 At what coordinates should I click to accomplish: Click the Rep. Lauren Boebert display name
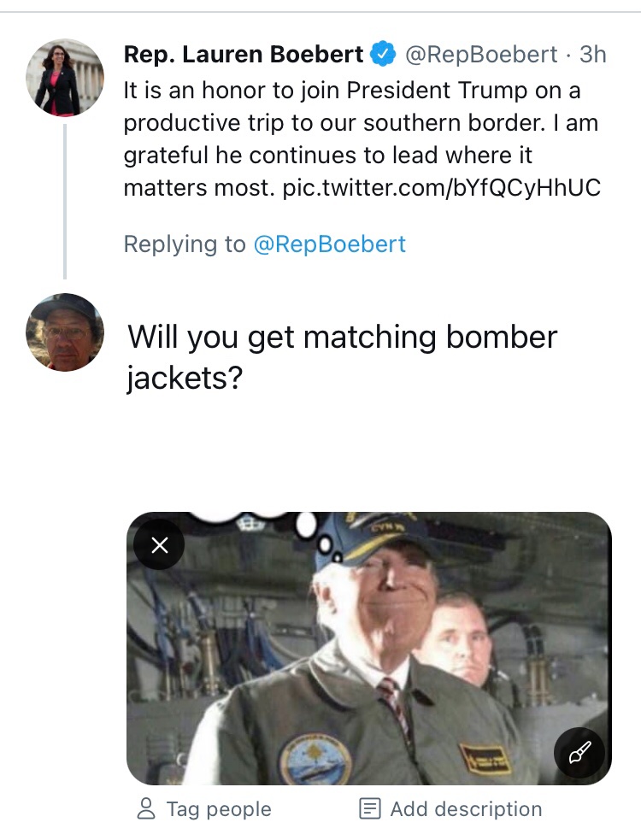[244, 55]
